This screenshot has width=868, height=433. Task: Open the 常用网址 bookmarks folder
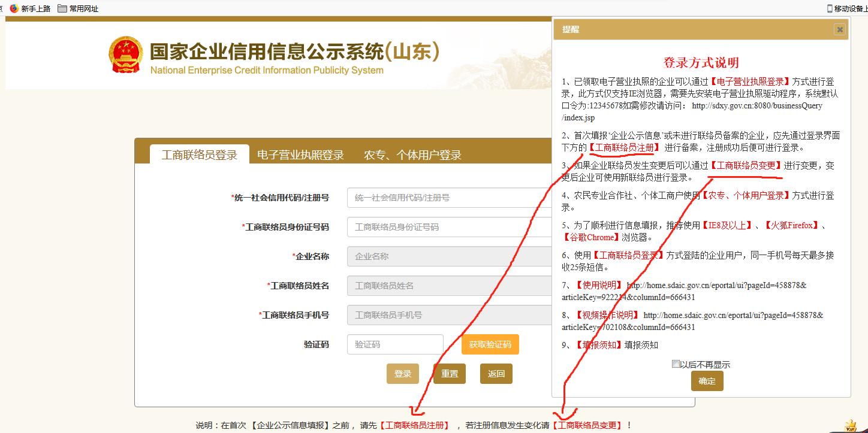(x=77, y=8)
